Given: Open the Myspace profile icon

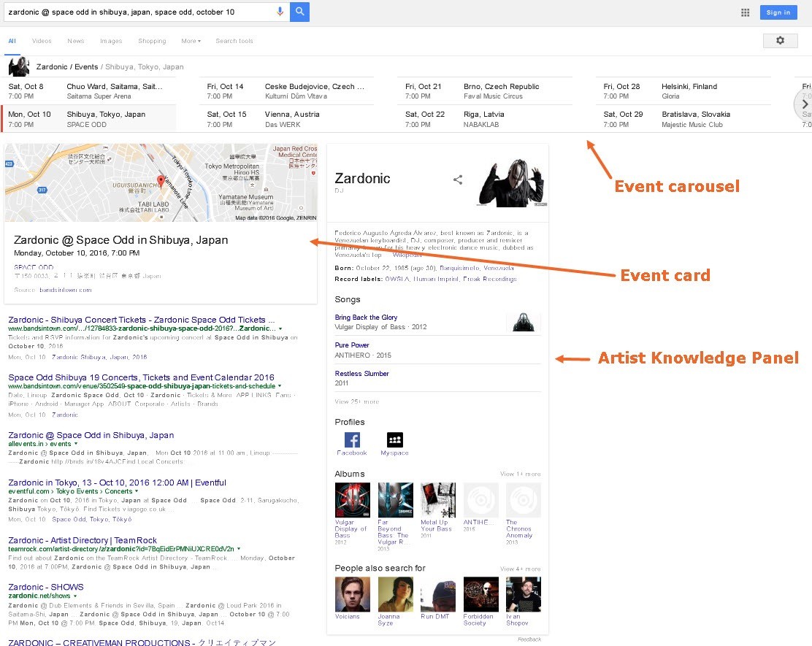Looking at the screenshot, I should pos(394,439).
